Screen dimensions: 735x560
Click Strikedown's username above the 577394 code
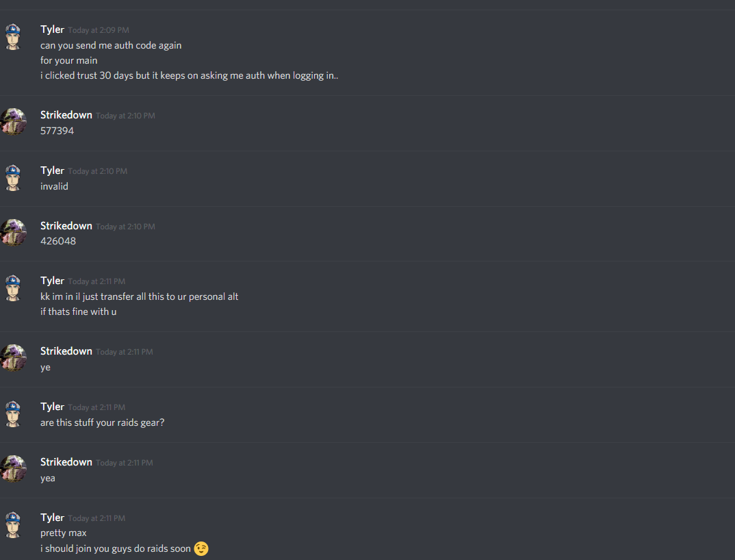(66, 115)
